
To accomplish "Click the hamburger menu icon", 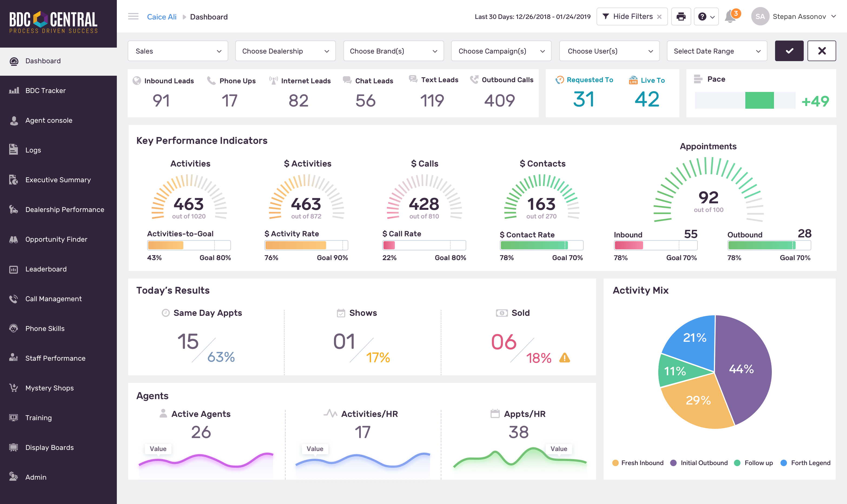I will [x=133, y=17].
